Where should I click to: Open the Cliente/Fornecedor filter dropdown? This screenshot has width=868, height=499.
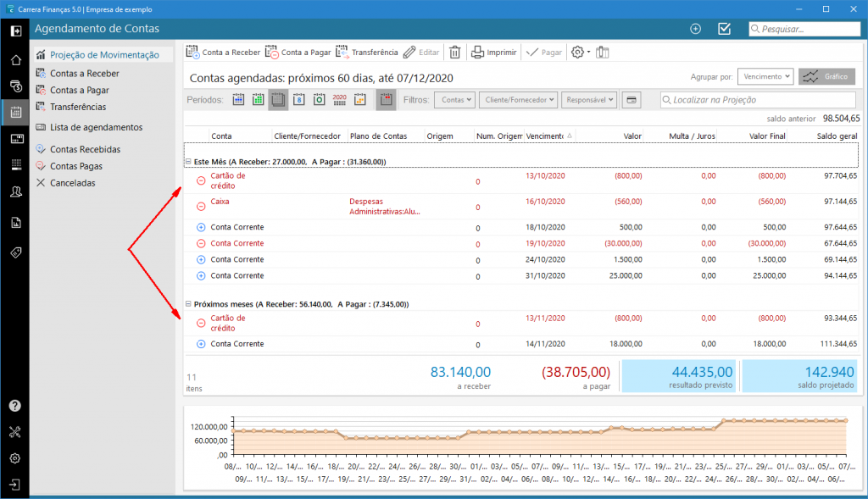point(518,100)
